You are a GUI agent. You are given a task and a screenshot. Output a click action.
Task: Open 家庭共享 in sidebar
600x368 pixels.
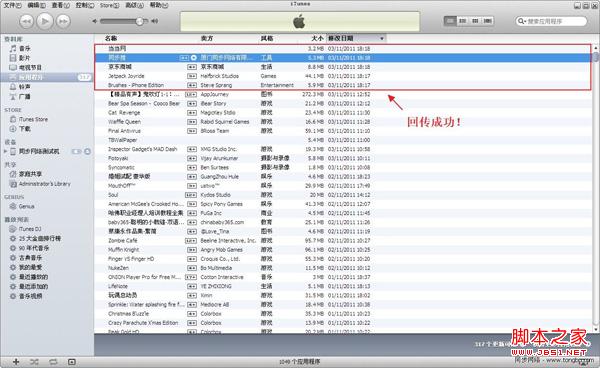pos(30,174)
